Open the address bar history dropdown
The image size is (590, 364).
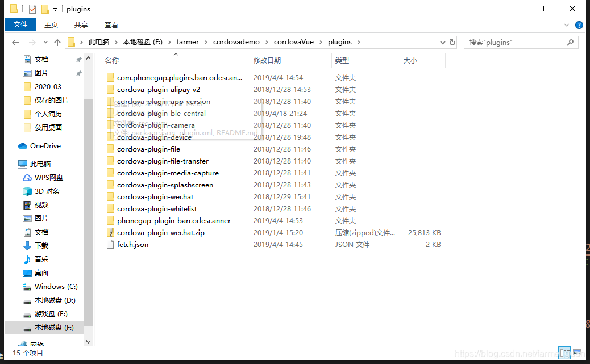point(442,41)
